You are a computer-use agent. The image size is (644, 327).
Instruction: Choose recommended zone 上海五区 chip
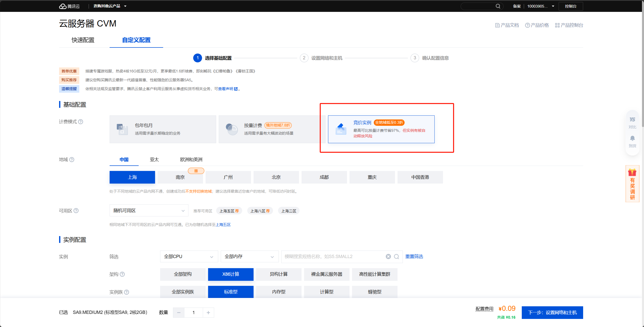click(x=229, y=211)
